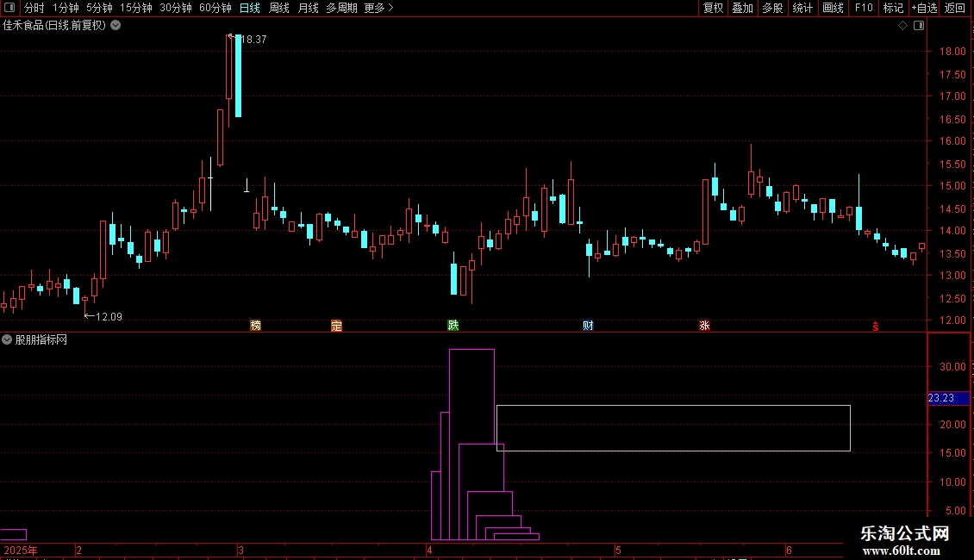The image size is (974, 560).
Task: Click month 6 on the date axis
Action: (x=789, y=550)
